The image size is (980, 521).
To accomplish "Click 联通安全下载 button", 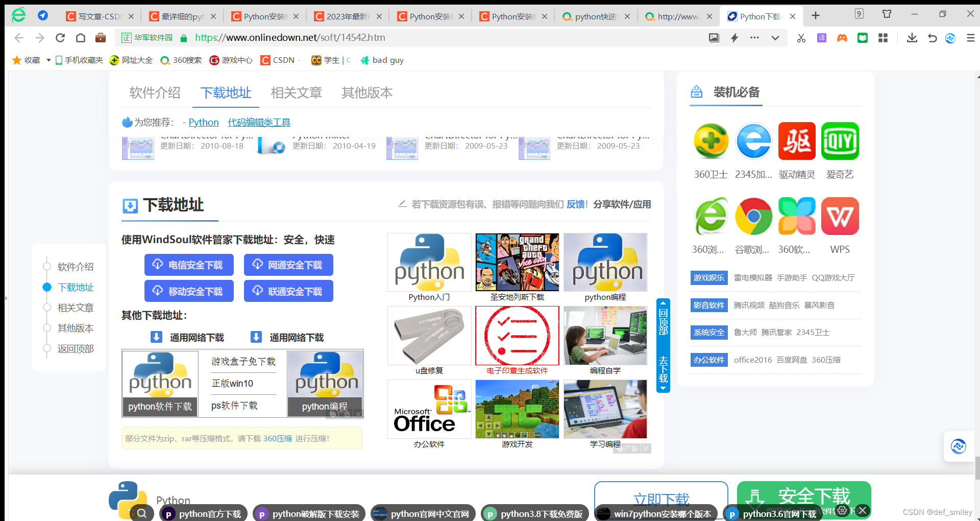I will point(288,291).
